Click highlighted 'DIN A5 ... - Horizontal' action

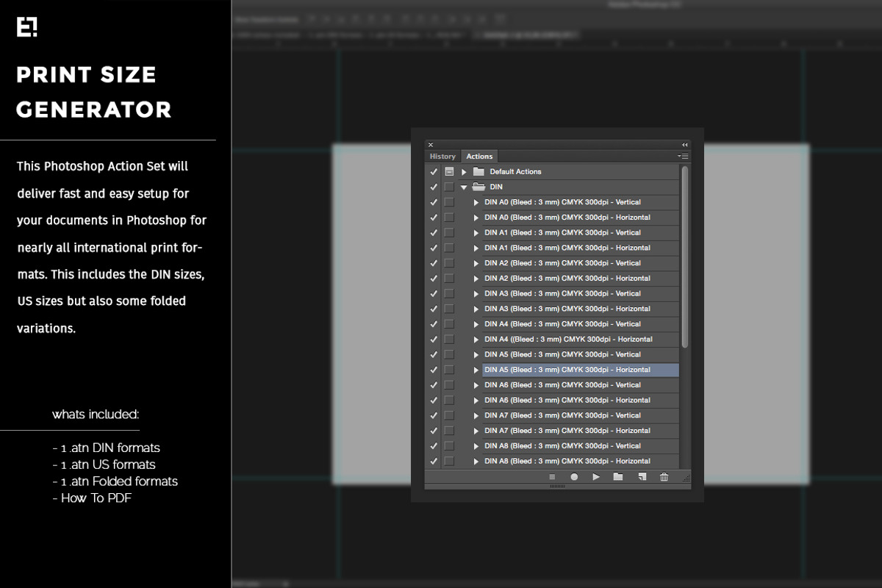coord(581,370)
